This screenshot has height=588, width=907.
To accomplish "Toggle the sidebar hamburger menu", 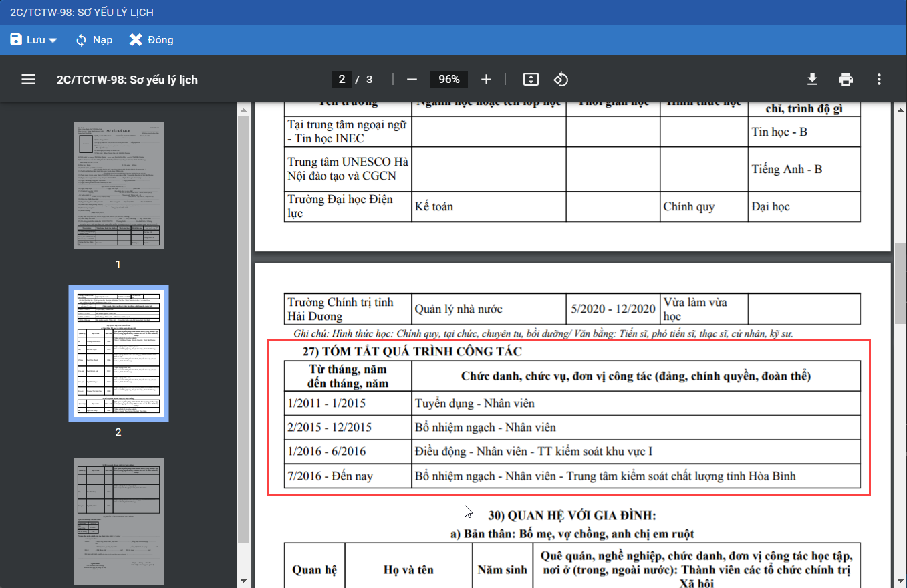I will (28, 80).
